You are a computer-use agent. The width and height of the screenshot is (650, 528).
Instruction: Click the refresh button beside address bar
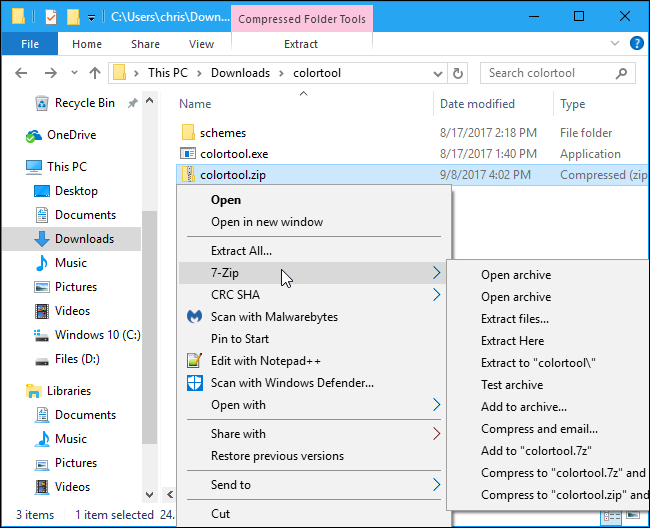[458, 73]
